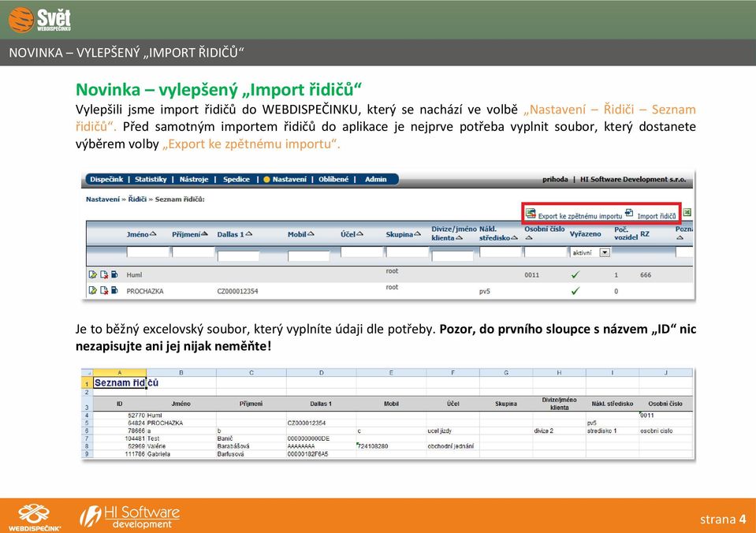Open the Oblíbené menu
The height and width of the screenshot is (533, 756).
333,180
